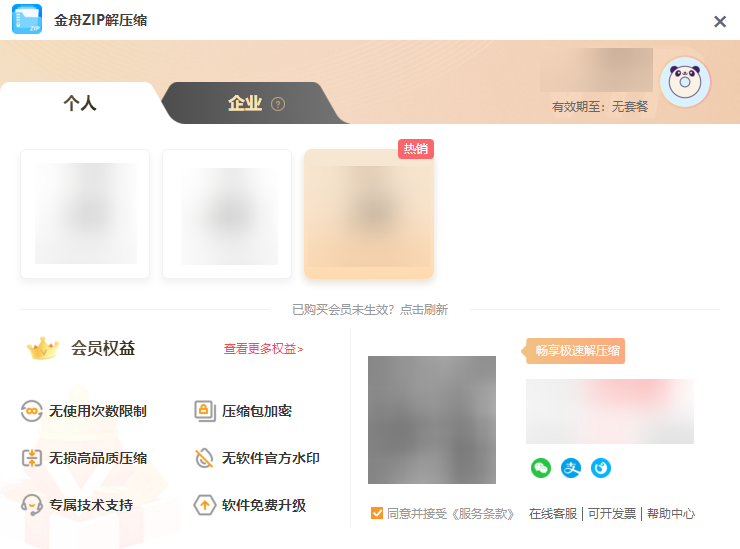
Task: Toggle the 同意并接受 agreement checkbox
Action: (377, 513)
